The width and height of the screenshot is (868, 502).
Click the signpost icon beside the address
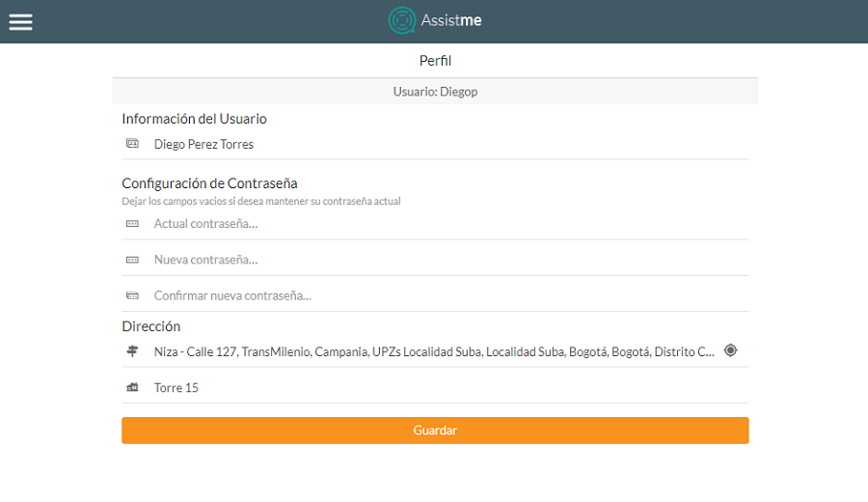coord(132,351)
